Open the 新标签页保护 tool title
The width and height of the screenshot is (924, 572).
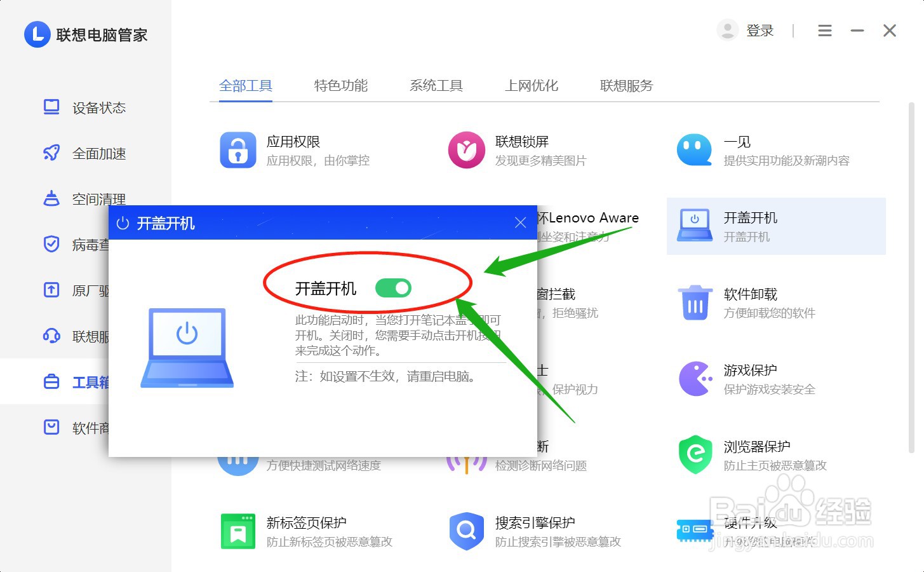(307, 523)
